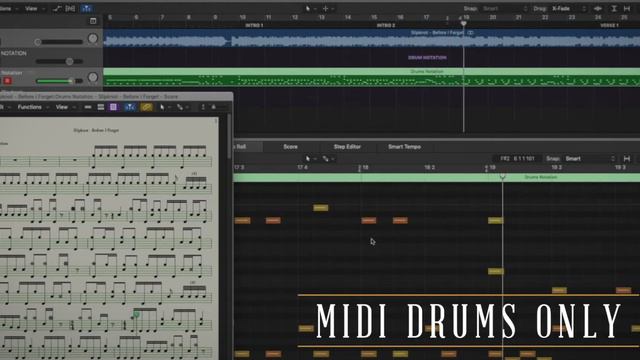Switch to the Smart Tempo tab
The image size is (640, 360).
click(404, 147)
